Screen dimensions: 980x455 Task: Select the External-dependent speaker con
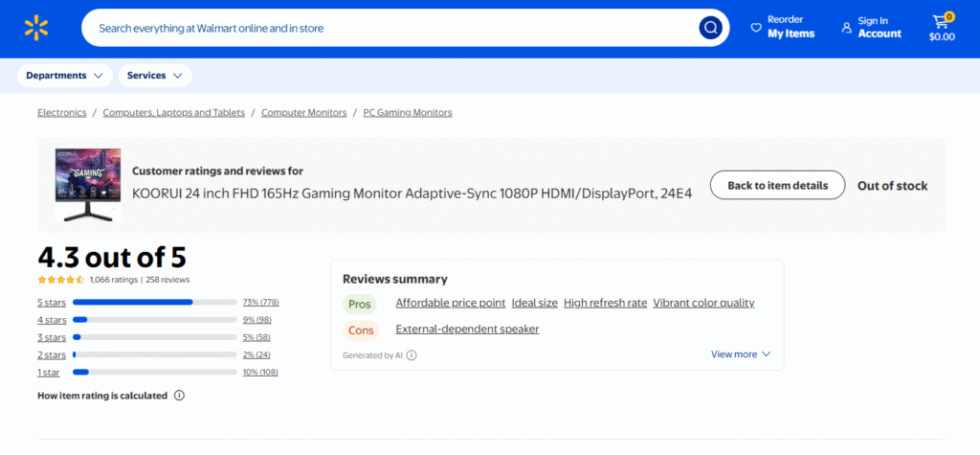point(467,330)
